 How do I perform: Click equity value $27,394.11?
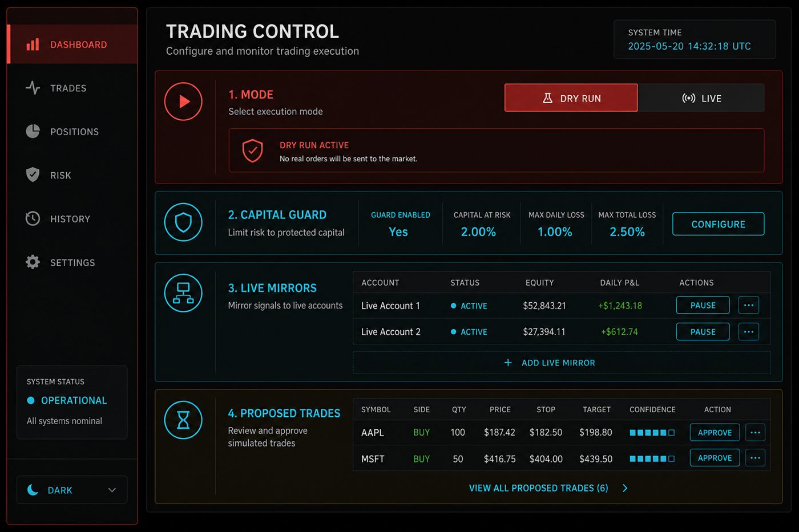pyautogui.click(x=544, y=332)
